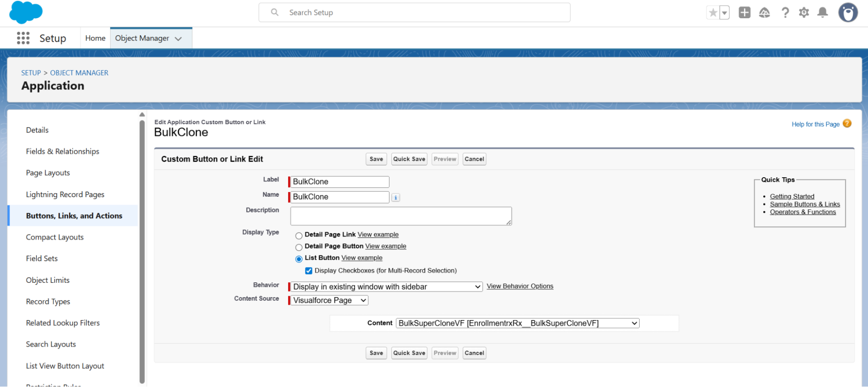Open the global actions plus icon
Screen dimensions: 868x387
click(744, 13)
